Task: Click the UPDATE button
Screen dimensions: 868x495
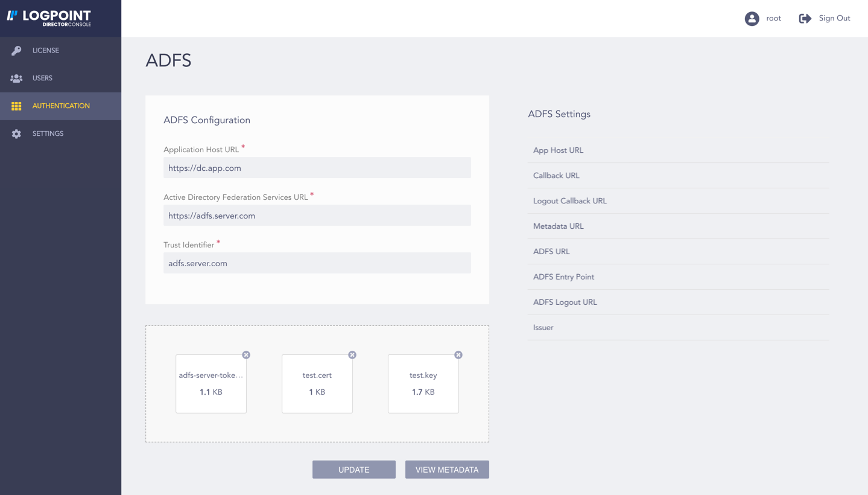Action: coord(353,469)
